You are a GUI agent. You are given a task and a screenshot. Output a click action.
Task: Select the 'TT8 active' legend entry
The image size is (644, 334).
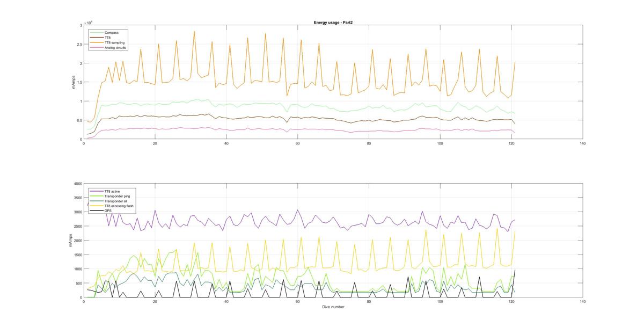pos(104,191)
